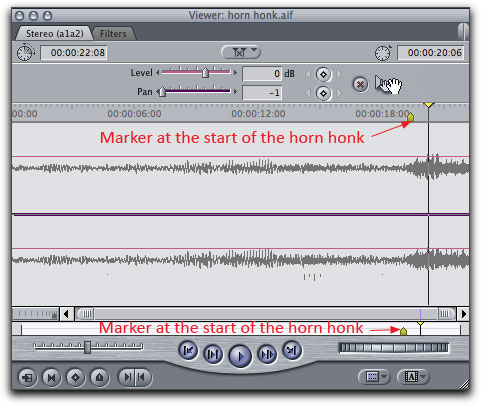Switch to the Filters tab
This screenshot has width=481, height=405.
(x=113, y=34)
